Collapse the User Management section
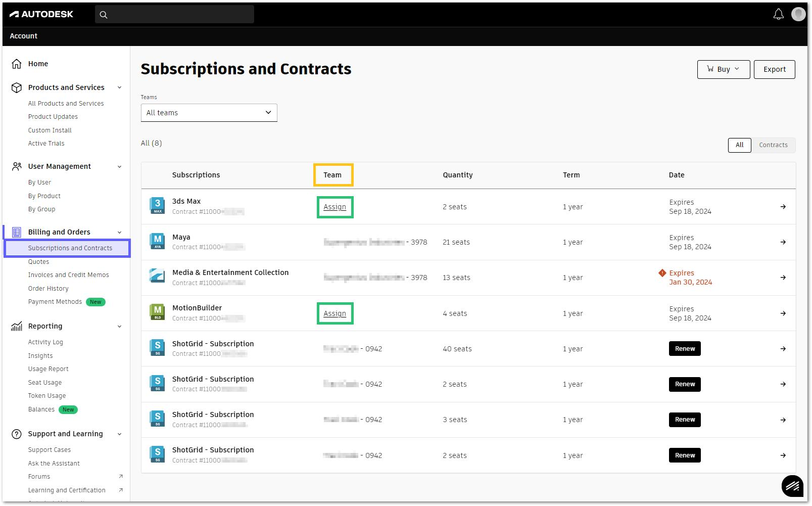 tap(120, 166)
